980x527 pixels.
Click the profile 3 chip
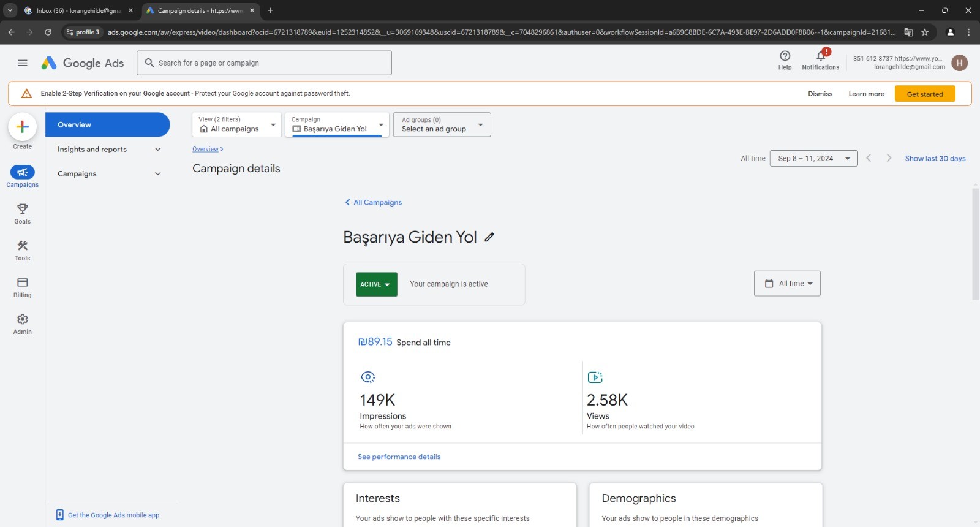click(x=83, y=32)
